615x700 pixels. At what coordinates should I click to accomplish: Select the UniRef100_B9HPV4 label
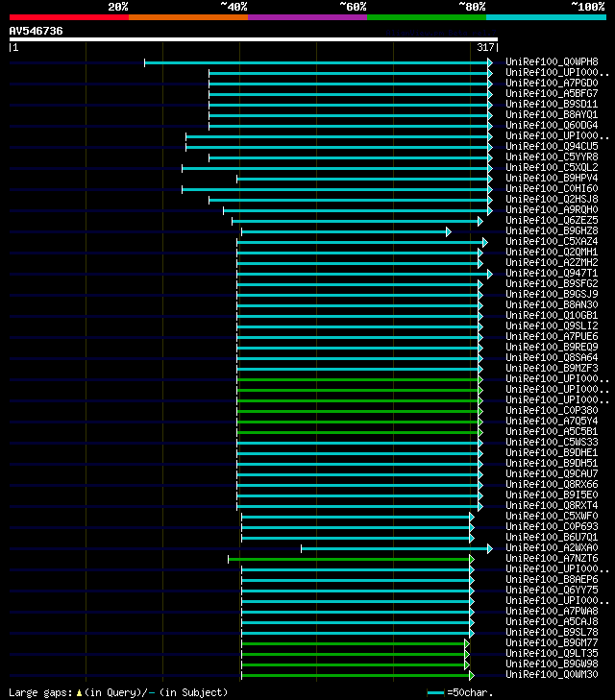[x=552, y=179]
